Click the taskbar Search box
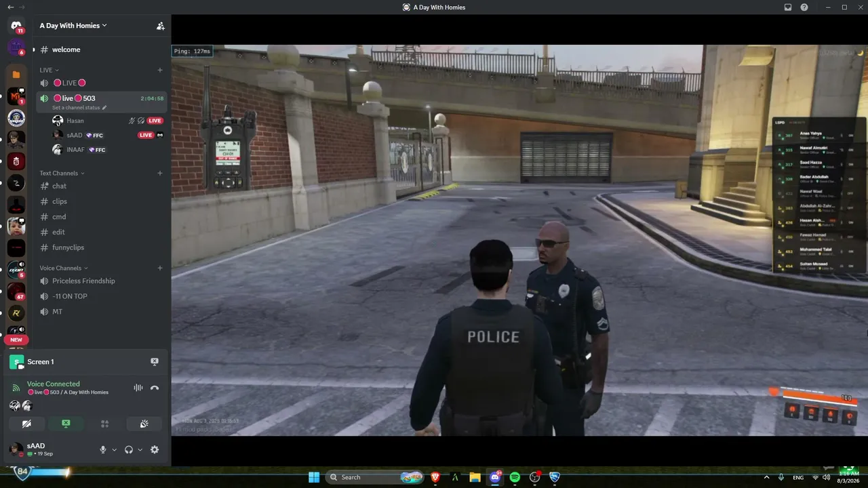The image size is (868, 488). [x=376, y=477]
